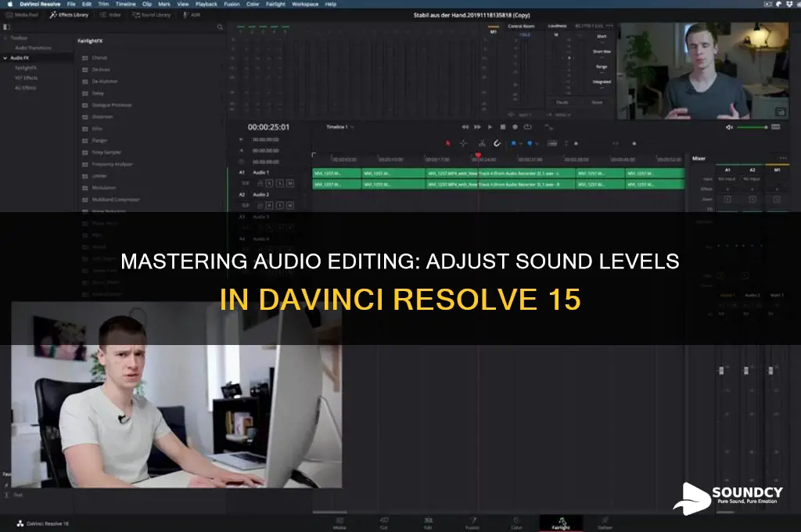Select VST Effects in the effects tree
The width and height of the screenshot is (801, 532).
tap(27, 78)
